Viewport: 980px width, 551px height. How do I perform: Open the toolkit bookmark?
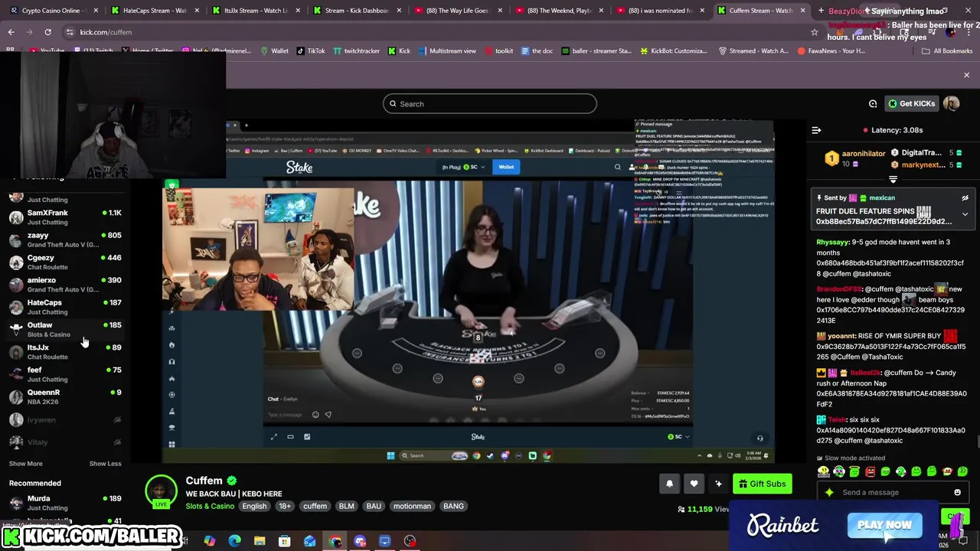(498, 51)
